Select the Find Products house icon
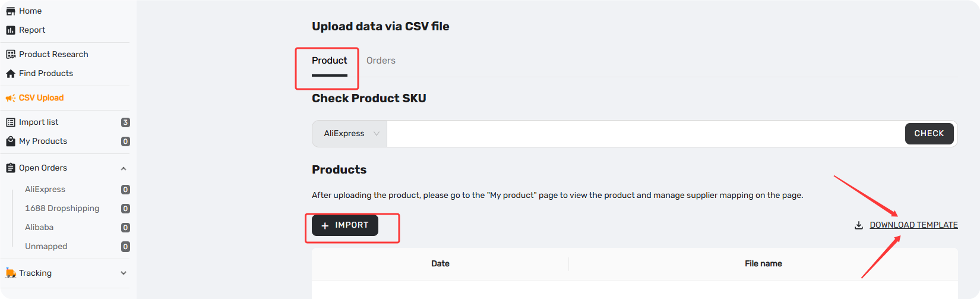This screenshot has width=980, height=299. (11, 74)
